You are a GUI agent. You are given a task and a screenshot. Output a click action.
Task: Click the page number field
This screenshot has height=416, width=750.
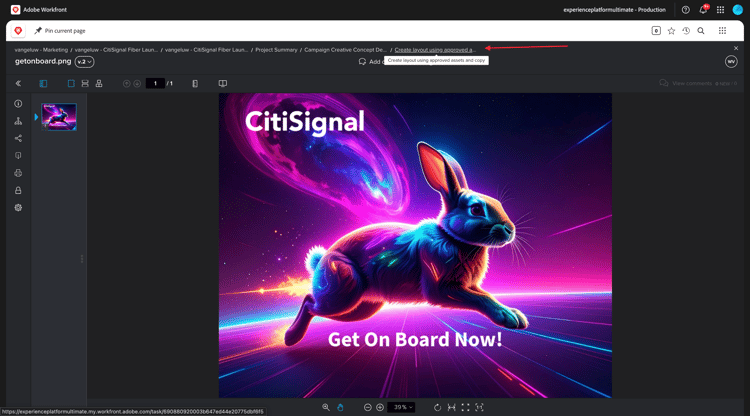(155, 83)
